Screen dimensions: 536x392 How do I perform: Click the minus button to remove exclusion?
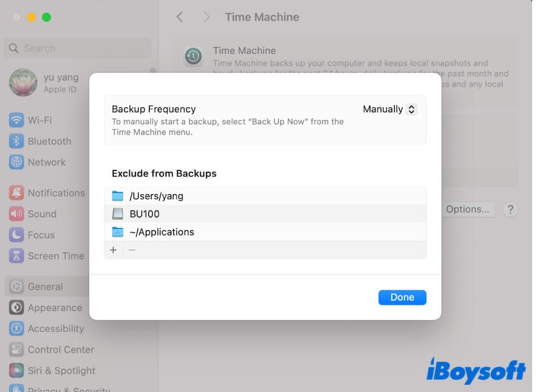[132, 250]
